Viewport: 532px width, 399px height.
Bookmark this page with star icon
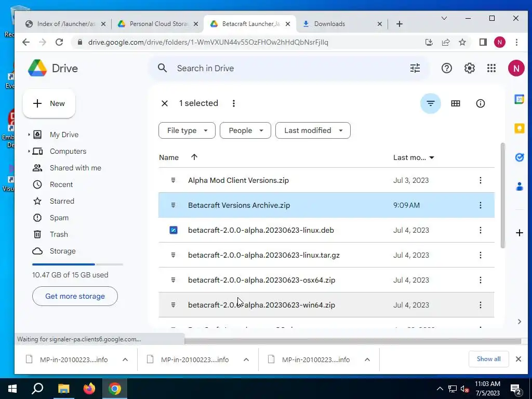[x=462, y=42]
